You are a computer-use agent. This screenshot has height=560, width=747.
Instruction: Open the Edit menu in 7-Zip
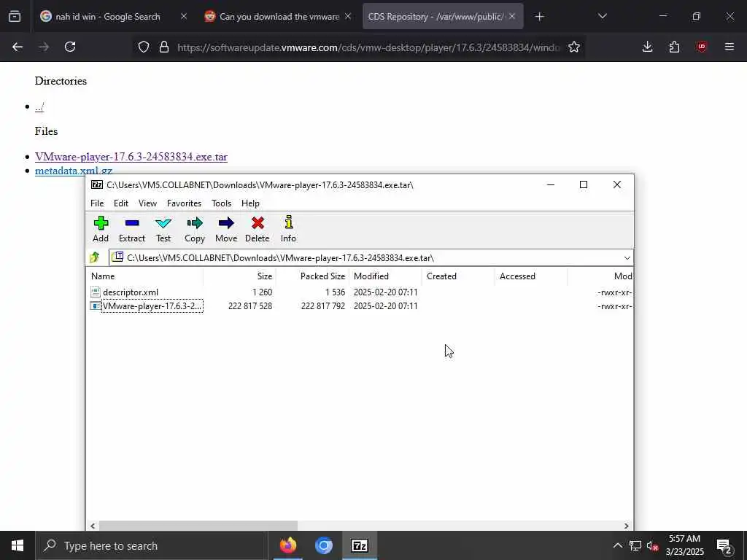tap(121, 203)
